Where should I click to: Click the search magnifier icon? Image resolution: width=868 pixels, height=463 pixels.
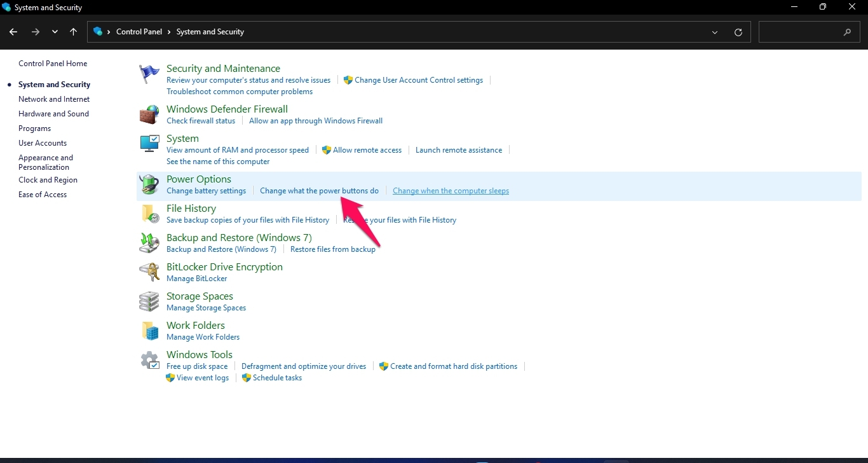tap(847, 32)
